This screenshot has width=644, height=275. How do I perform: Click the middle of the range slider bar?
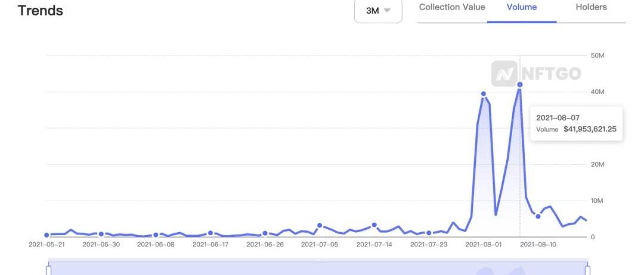pos(318,268)
